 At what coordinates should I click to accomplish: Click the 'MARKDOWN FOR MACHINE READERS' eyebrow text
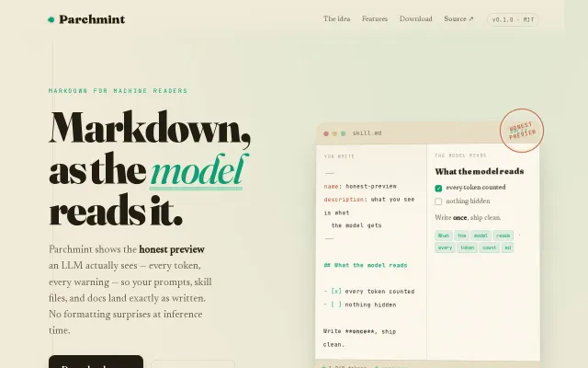coord(119,91)
